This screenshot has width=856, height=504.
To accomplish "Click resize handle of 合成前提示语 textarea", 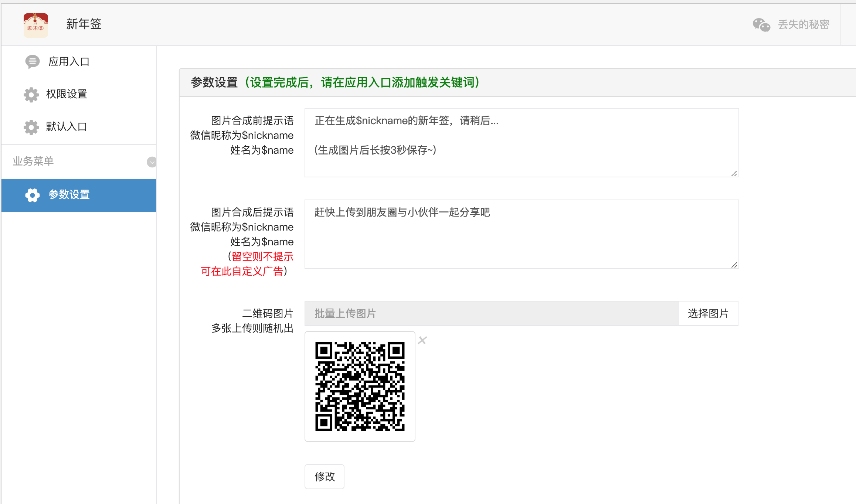I will coord(734,173).
